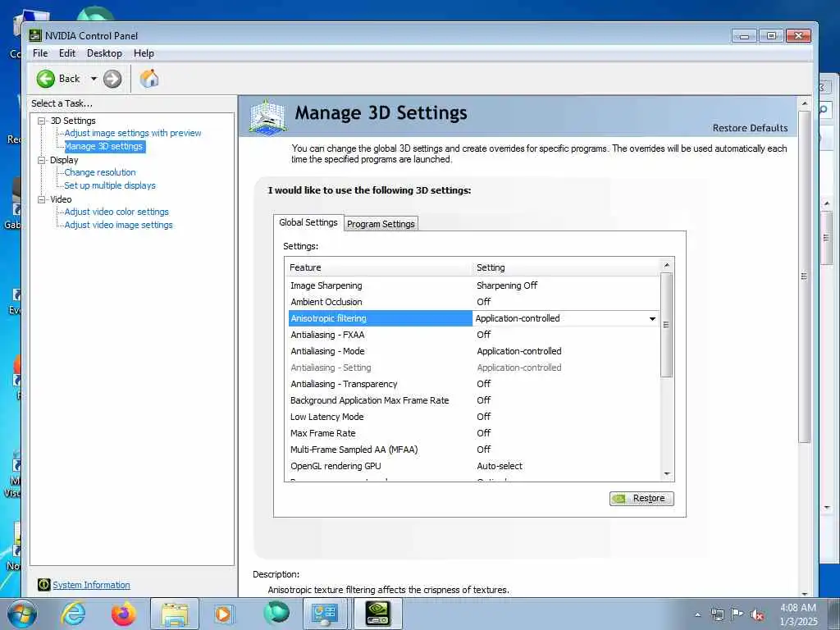Image resolution: width=840 pixels, height=630 pixels.
Task: Click the teal round app taskbar icon
Action: (276, 613)
